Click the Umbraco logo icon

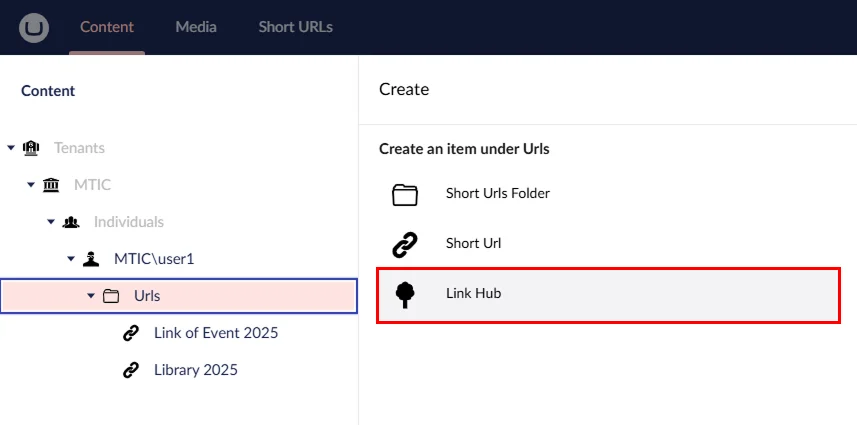(x=33, y=27)
